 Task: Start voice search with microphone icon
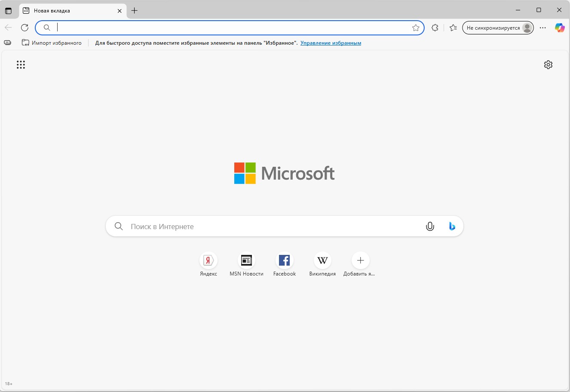coord(430,227)
